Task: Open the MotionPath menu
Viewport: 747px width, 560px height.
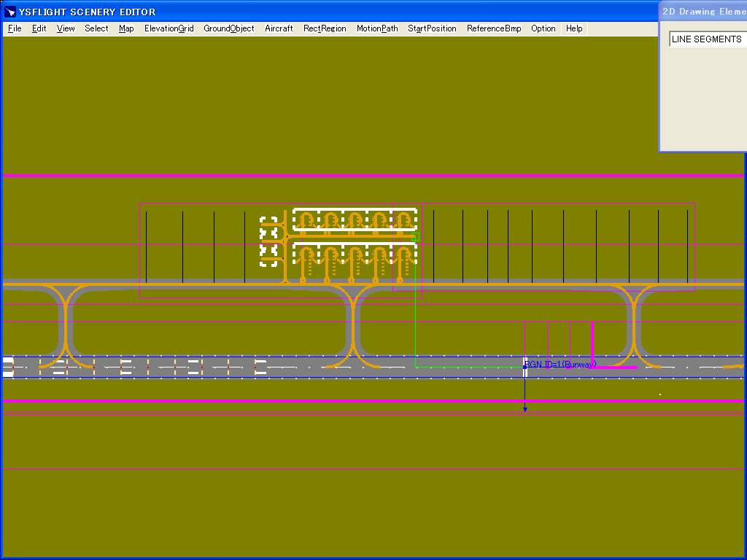Action: 377,28
